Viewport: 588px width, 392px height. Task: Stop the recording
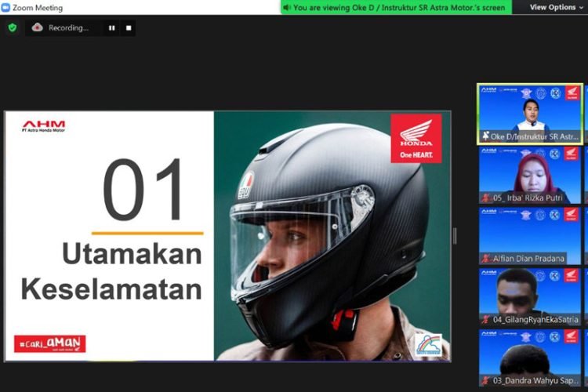click(129, 28)
